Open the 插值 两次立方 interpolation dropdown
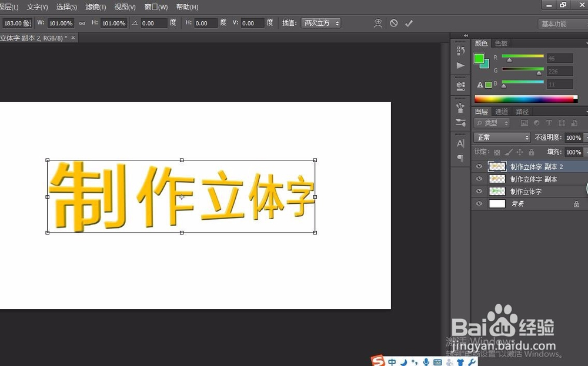This screenshot has height=366, width=588. (x=321, y=23)
